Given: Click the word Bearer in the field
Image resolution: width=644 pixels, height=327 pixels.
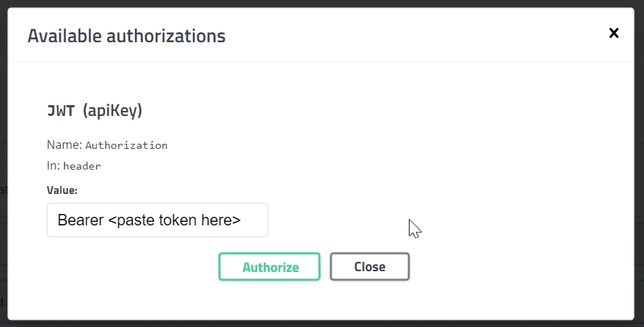Looking at the screenshot, I should [x=81, y=220].
